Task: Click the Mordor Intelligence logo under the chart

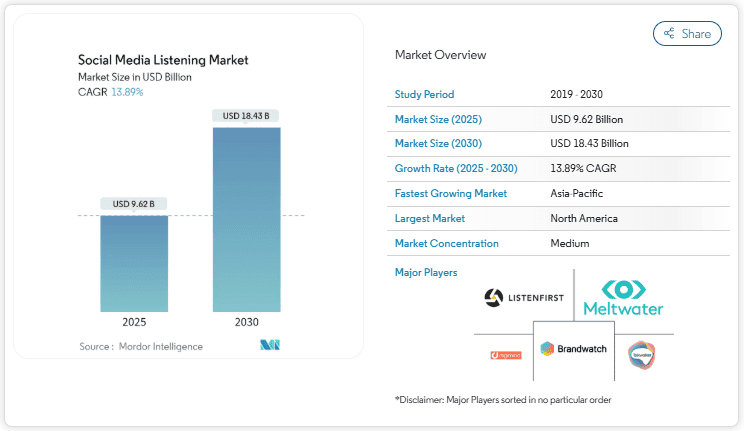Action: [x=270, y=345]
